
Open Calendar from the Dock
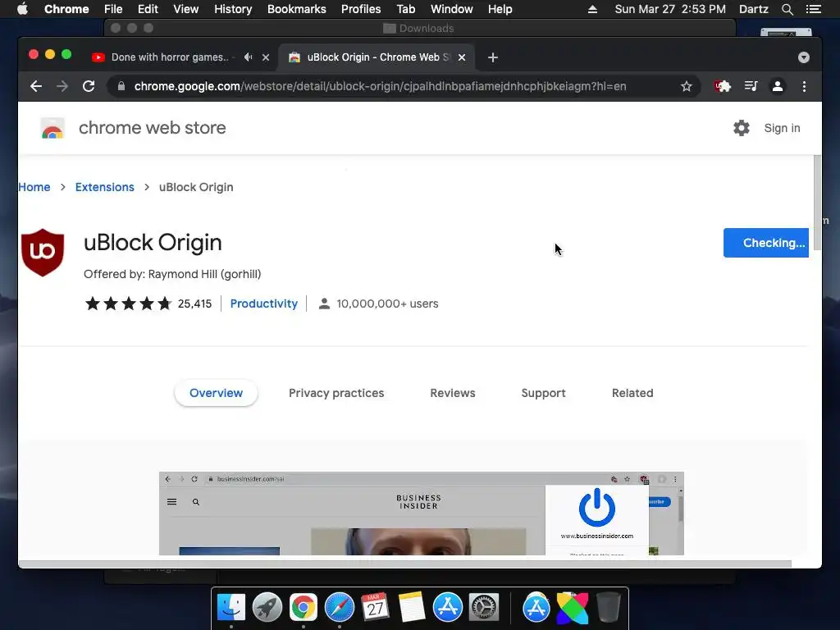375,607
